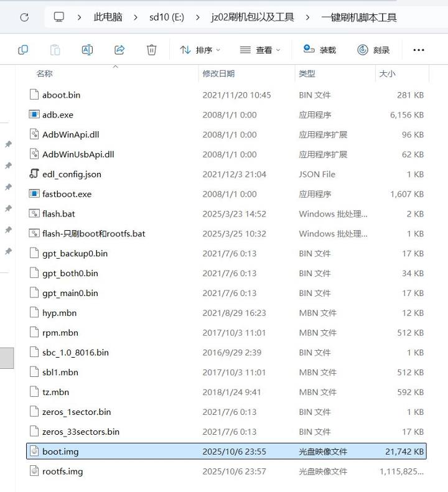Open the three-dot more options menu
Image resolution: width=448 pixels, height=492 pixels.
[419, 50]
